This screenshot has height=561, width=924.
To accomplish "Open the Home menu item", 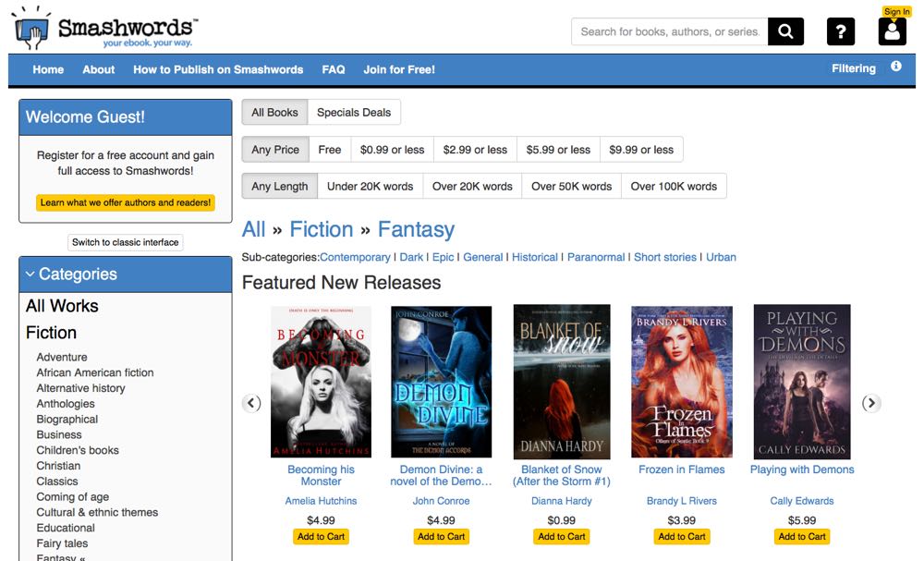I will (48, 69).
